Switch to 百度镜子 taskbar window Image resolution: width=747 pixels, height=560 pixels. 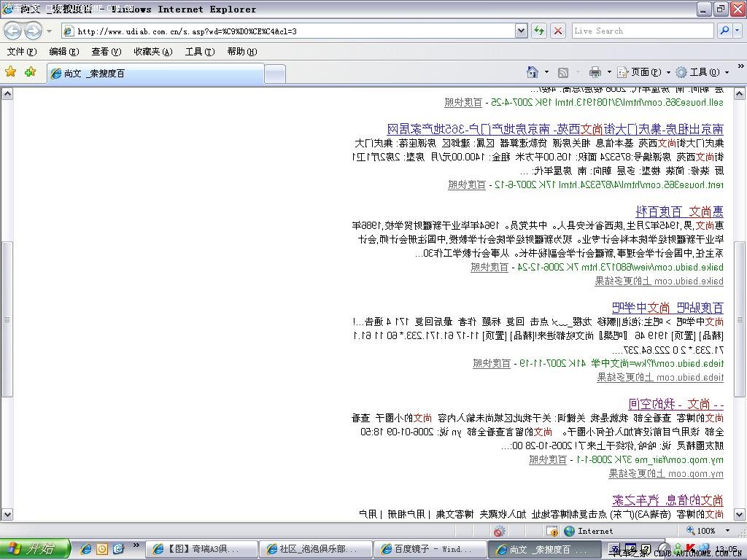tap(430, 549)
